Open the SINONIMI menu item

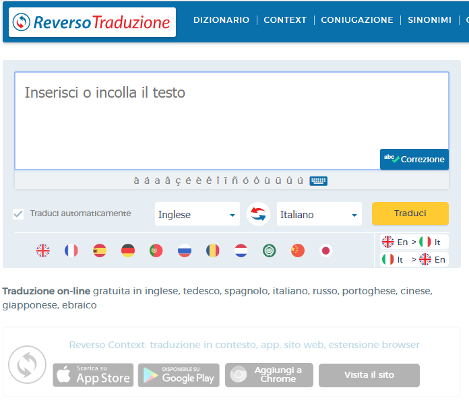(x=430, y=20)
